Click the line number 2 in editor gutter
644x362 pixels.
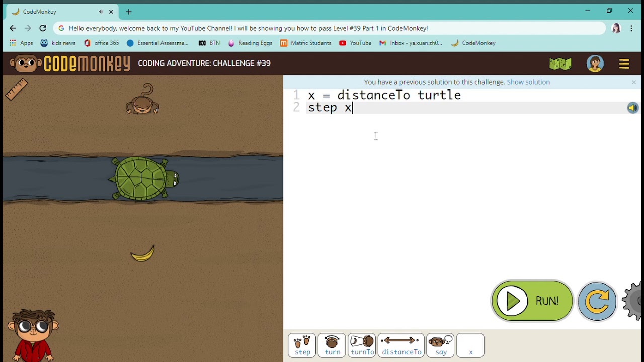click(296, 108)
